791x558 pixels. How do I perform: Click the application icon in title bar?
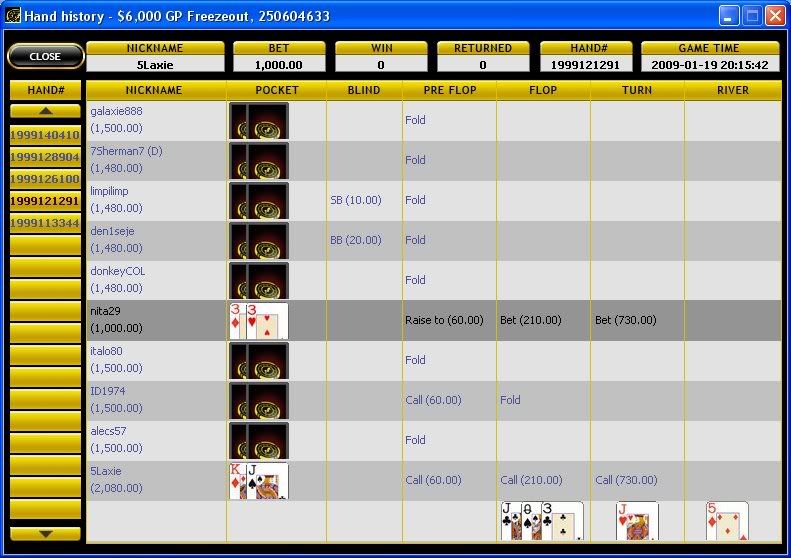tap(13, 16)
